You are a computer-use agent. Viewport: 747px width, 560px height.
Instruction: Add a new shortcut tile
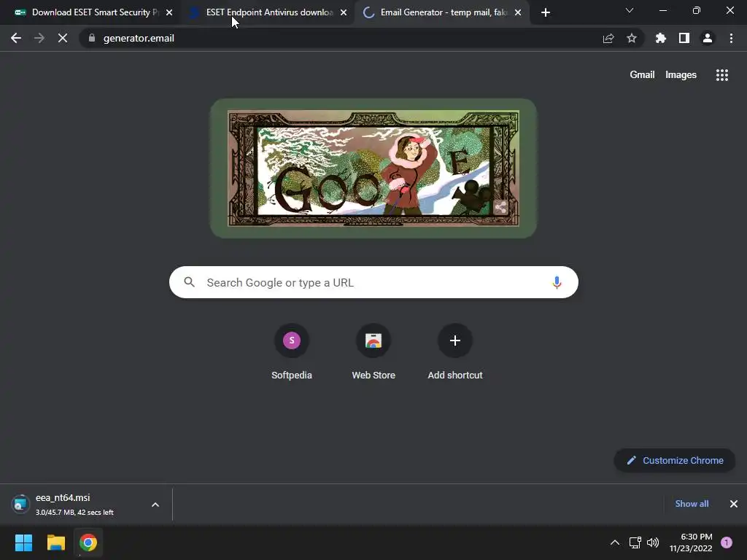click(x=455, y=352)
